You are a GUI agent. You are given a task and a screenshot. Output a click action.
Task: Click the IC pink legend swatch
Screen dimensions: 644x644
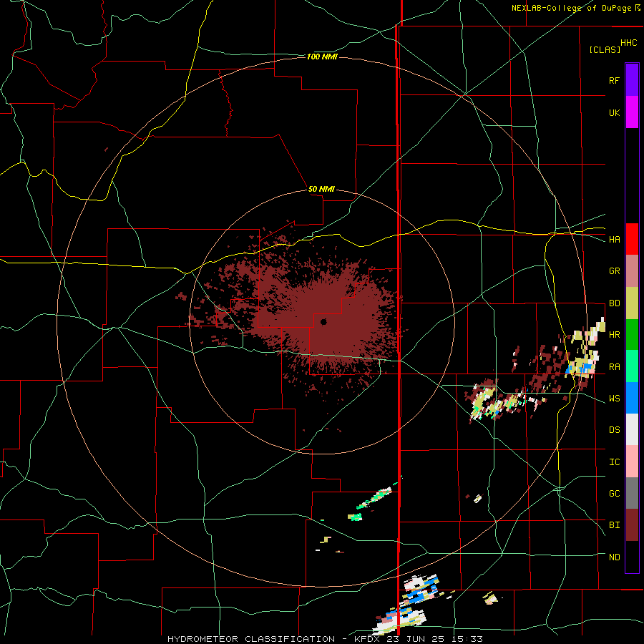click(x=632, y=462)
